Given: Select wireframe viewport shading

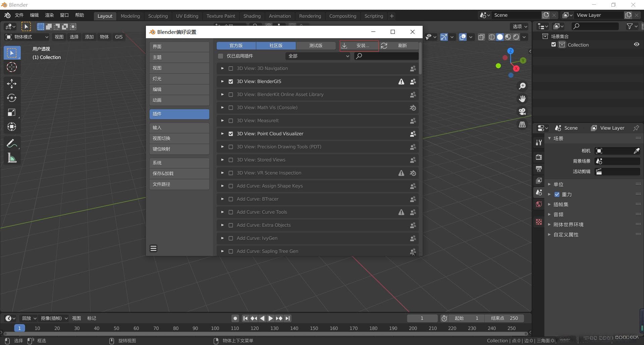Looking at the screenshot, I should tap(492, 37).
